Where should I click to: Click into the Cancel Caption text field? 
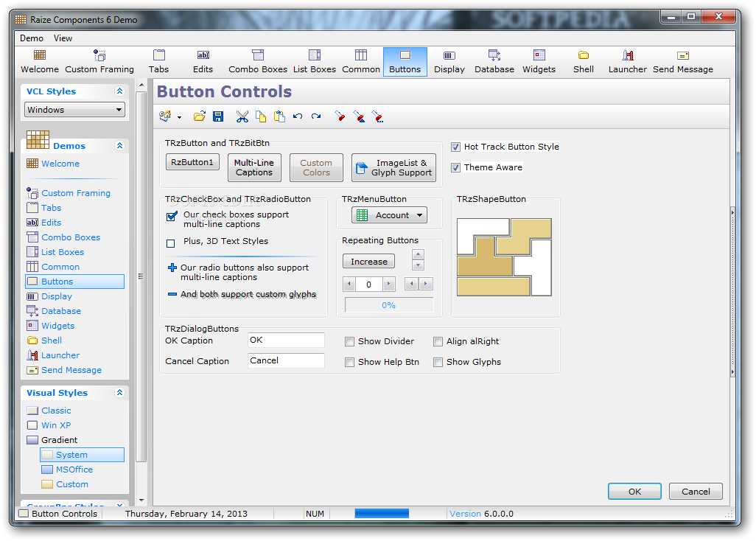pyautogui.click(x=287, y=360)
